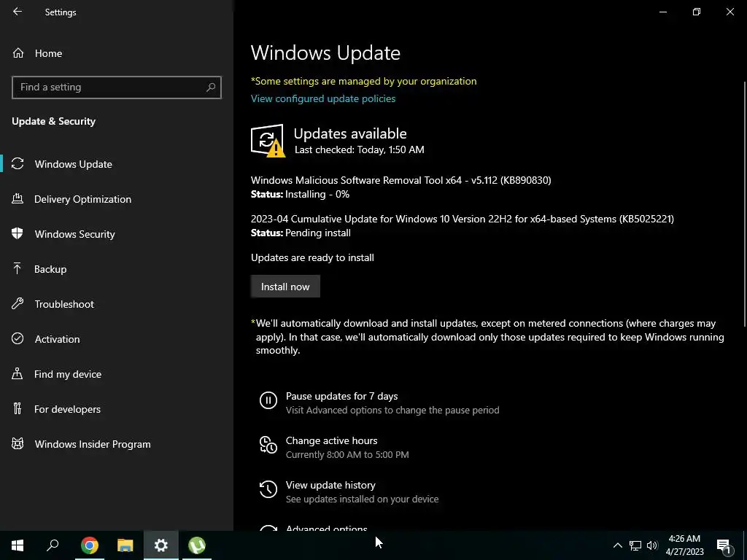Click the Find a setting search box
Screen dimensions: 747x560
tap(117, 87)
